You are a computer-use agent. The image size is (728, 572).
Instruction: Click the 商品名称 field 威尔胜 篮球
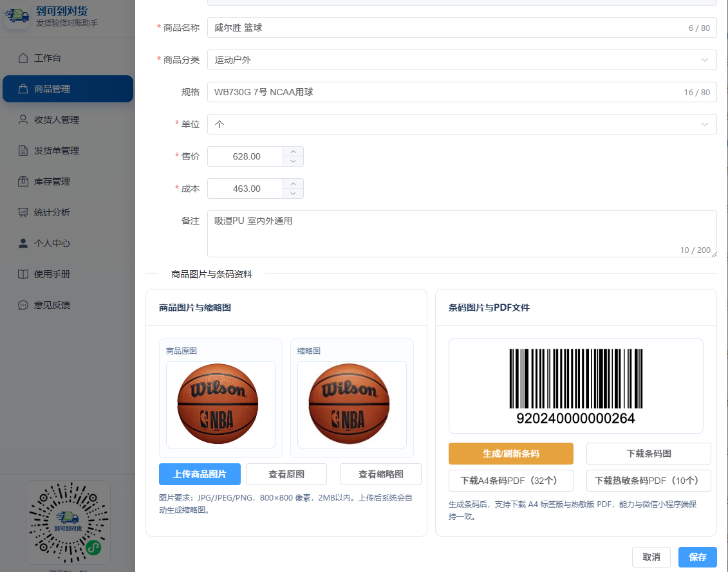click(x=462, y=28)
